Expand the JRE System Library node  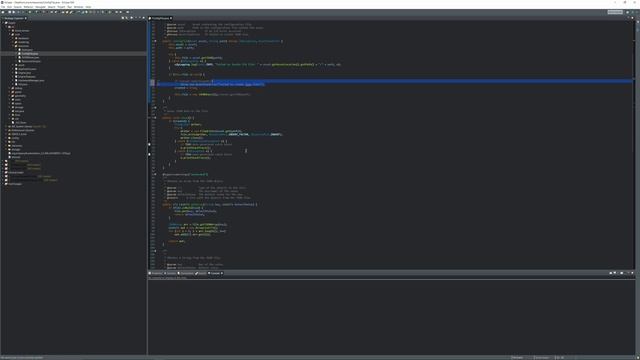(7, 127)
